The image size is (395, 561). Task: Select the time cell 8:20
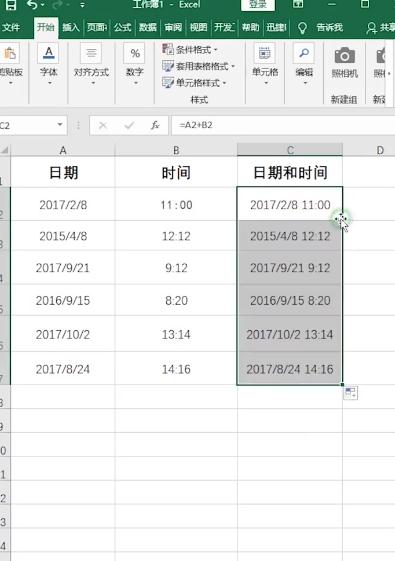point(176,300)
